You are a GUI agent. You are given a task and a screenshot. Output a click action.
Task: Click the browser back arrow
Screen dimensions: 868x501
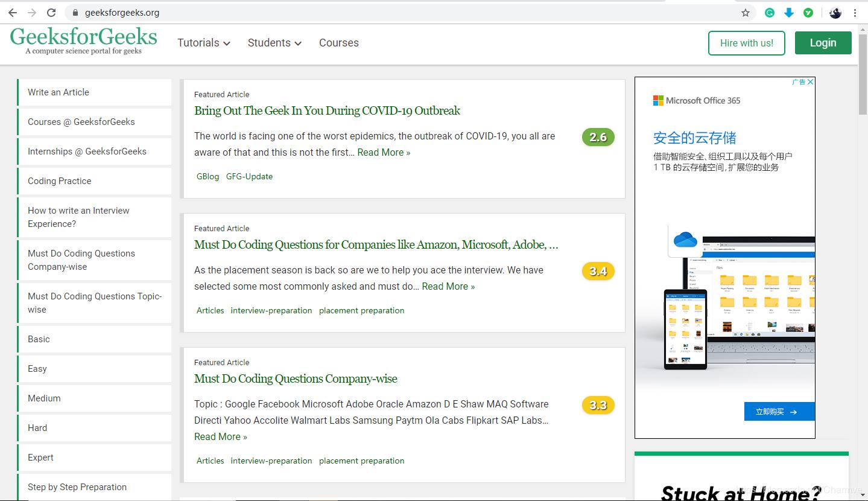pos(13,13)
